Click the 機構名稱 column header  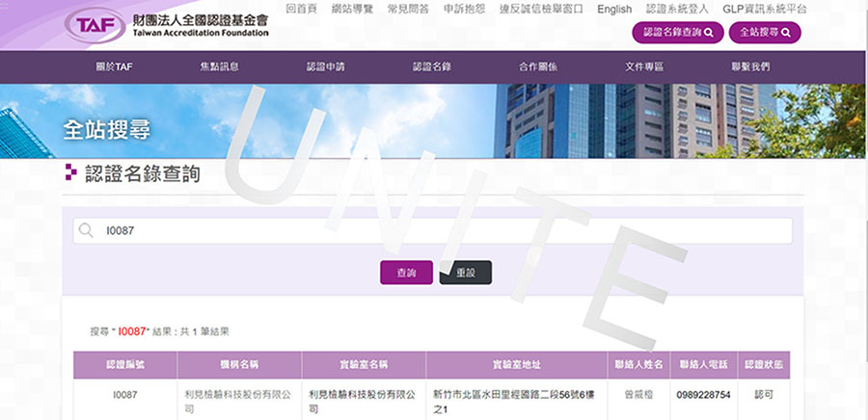pyautogui.click(x=239, y=365)
